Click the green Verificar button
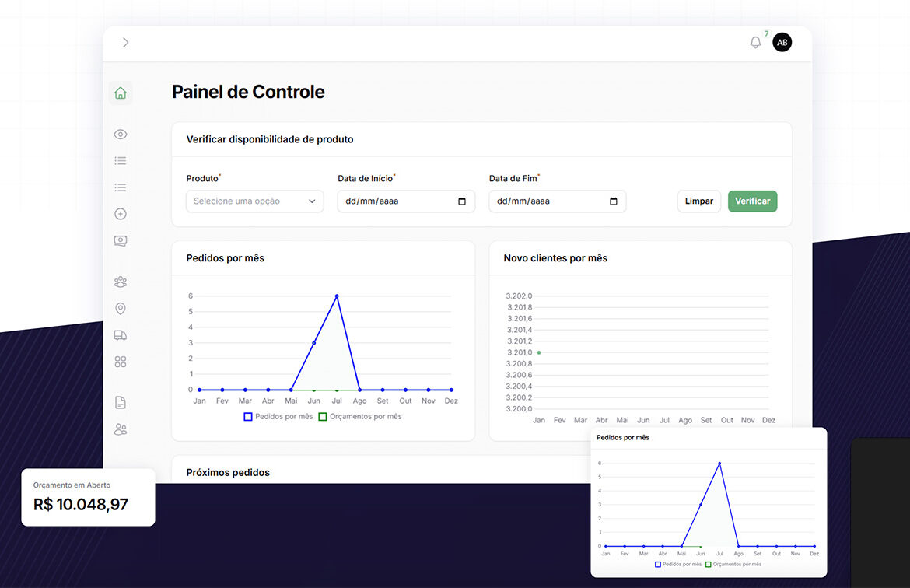910x588 pixels. coord(752,201)
